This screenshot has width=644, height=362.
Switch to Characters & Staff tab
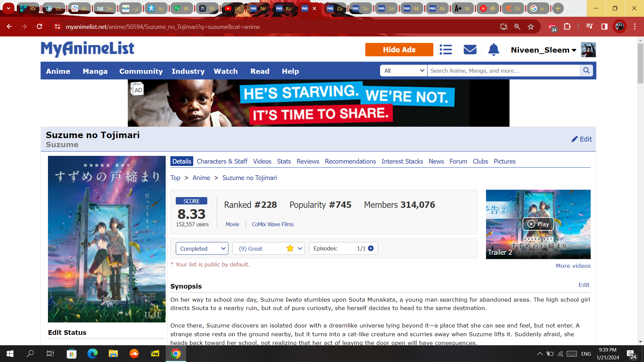[222, 161]
